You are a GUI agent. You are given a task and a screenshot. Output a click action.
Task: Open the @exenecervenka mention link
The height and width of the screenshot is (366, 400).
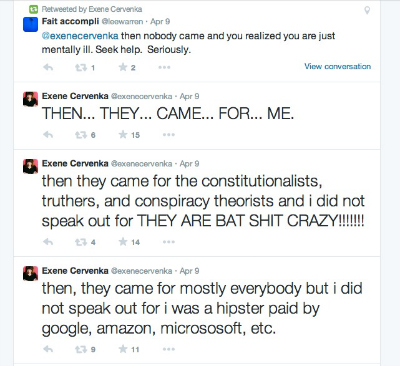point(80,36)
